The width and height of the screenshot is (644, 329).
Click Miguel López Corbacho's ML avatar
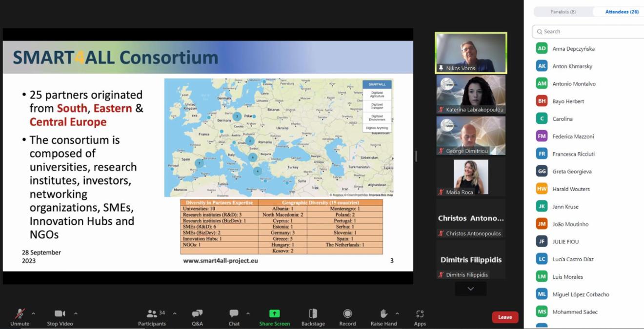[x=542, y=294]
